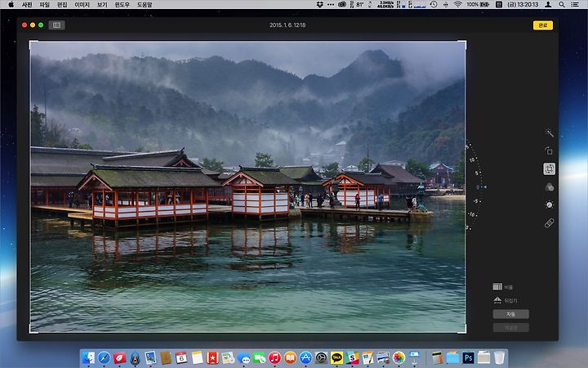The image size is (588, 368).
Task: Click the Dropbox menu bar icon
Action: 320,5
